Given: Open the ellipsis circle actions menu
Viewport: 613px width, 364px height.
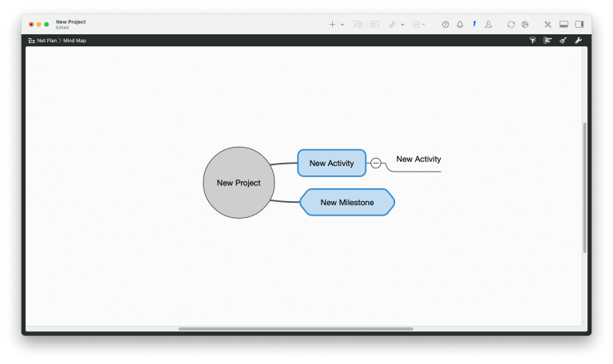Looking at the screenshot, I should 417,24.
